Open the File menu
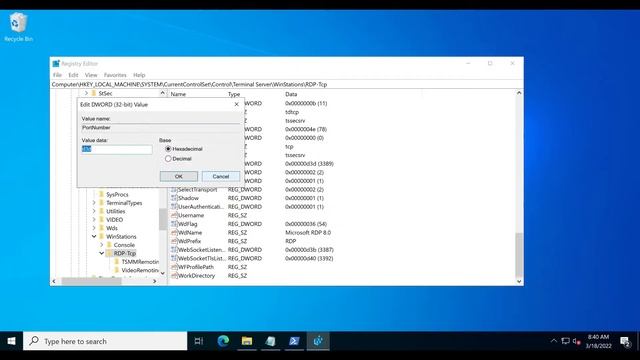Image resolution: width=640 pixels, height=360 pixels. [x=57, y=75]
